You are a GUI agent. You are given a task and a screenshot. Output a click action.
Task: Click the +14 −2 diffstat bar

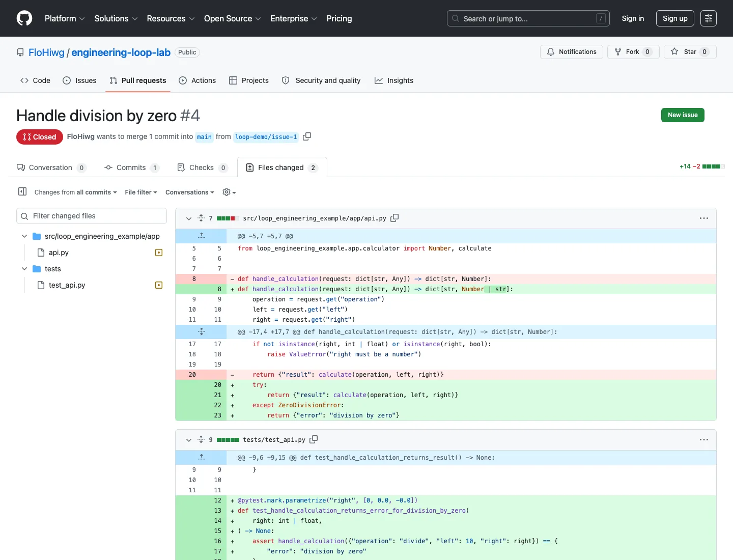(702, 166)
